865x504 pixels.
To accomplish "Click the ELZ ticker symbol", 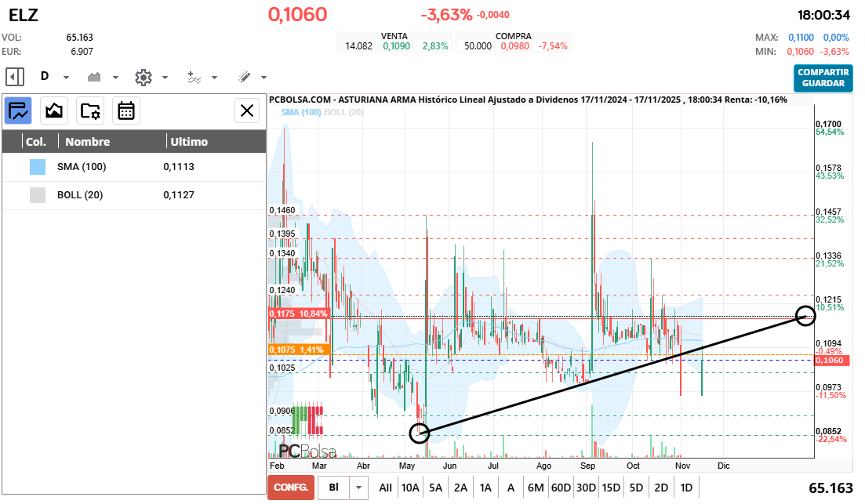I will (24, 15).
